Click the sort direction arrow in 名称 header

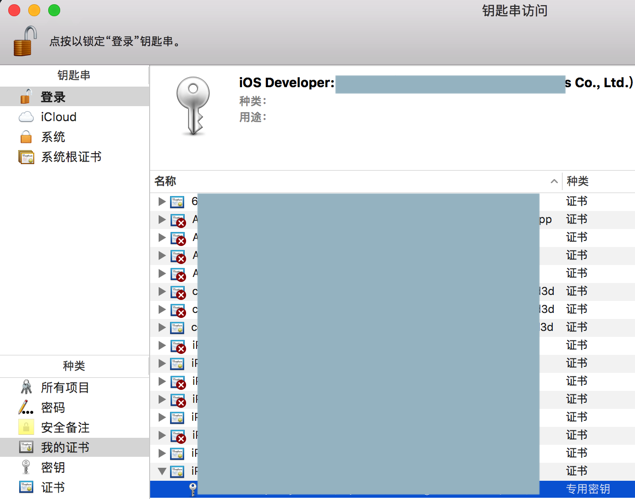click(554, 181)
